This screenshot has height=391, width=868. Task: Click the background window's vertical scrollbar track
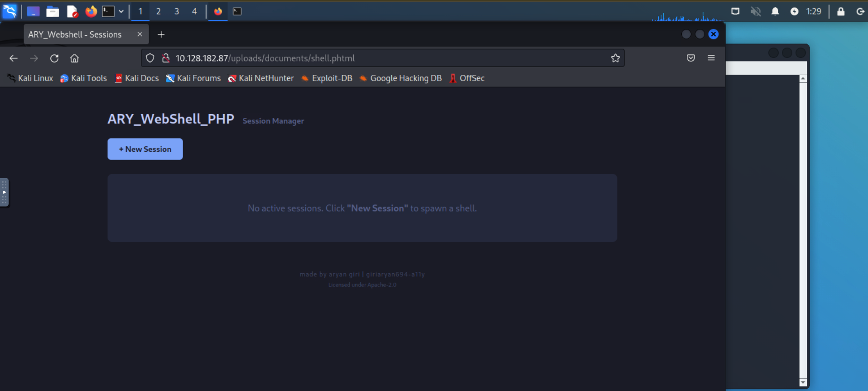(x=803, y=231)
